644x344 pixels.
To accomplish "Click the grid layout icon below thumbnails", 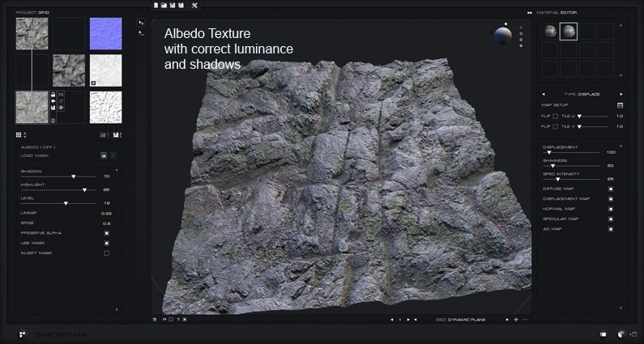I will [x=18, y=134].
